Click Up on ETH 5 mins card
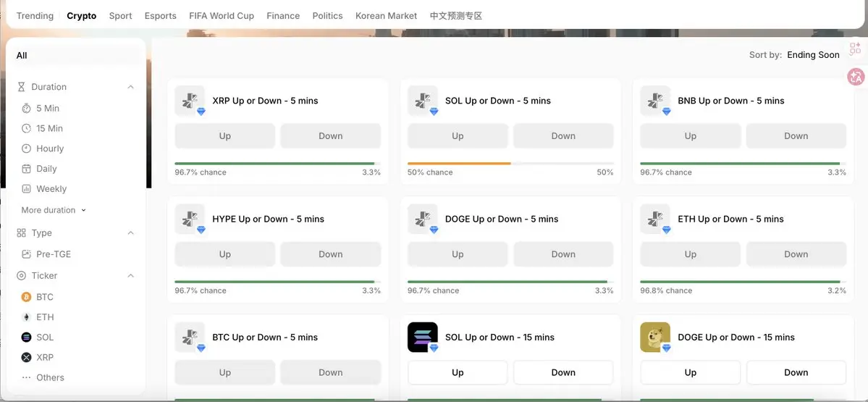868x402 pixels. coord(691,254)
